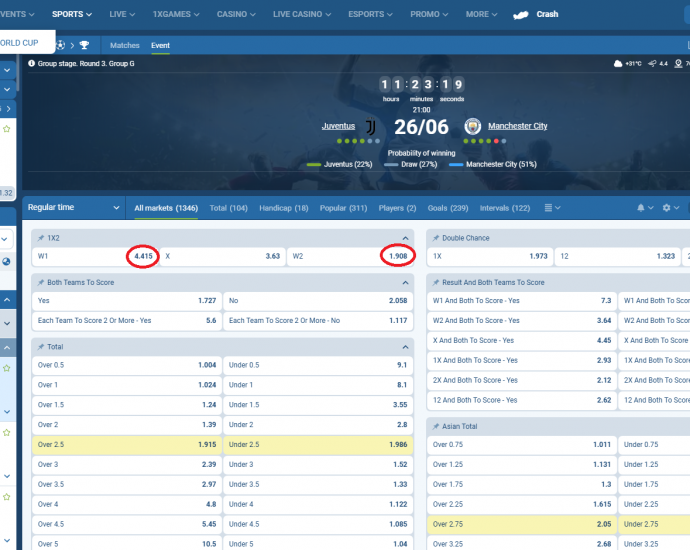Screen dimensions: 690x550
Task: Select Double Chance 1X at 1.973
Action: (x=490, y=256)
